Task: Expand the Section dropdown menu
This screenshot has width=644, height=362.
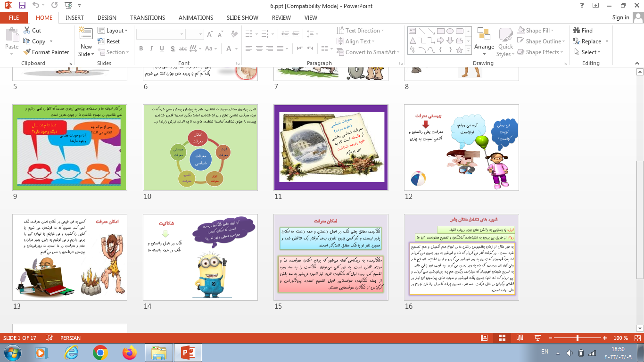Action: tap(113, 52)
